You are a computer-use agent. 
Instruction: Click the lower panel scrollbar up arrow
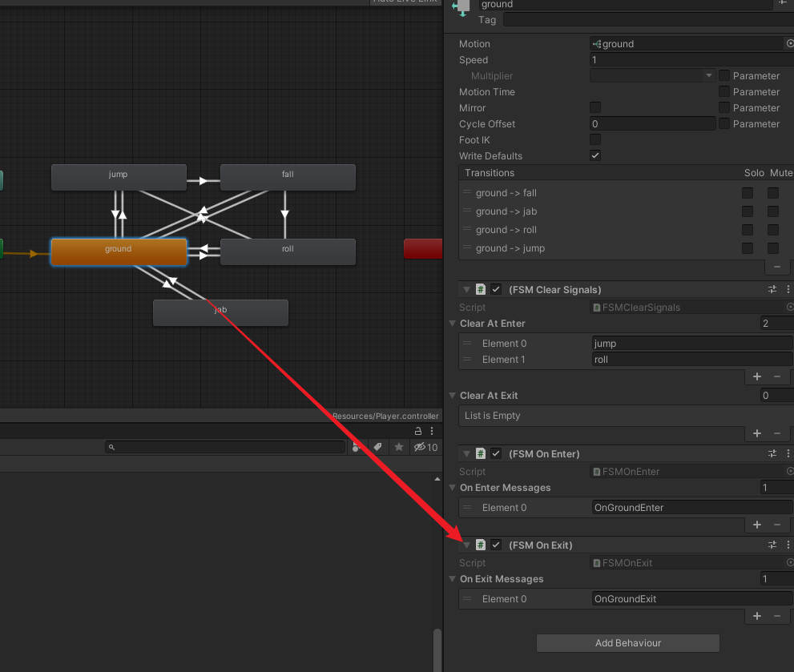pyautogui.click(x=437, y=478)
